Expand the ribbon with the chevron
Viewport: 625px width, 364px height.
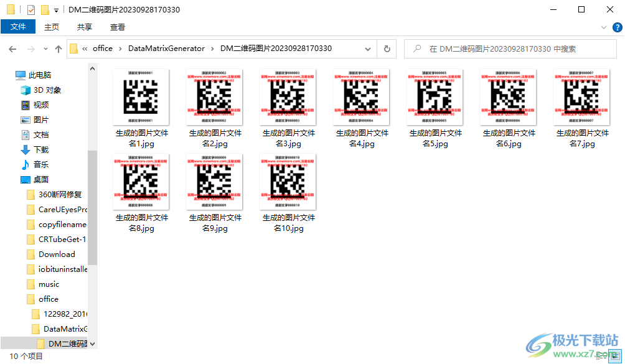603,27
